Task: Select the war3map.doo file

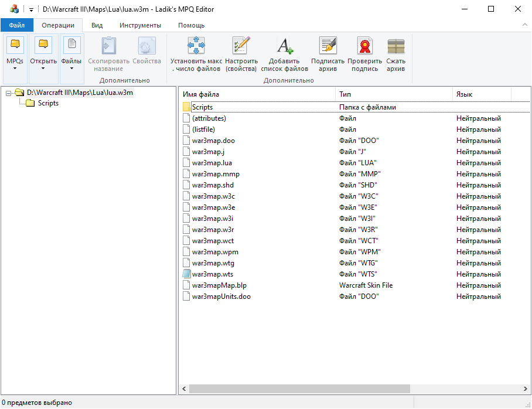Action: click(x=213, y=141)
